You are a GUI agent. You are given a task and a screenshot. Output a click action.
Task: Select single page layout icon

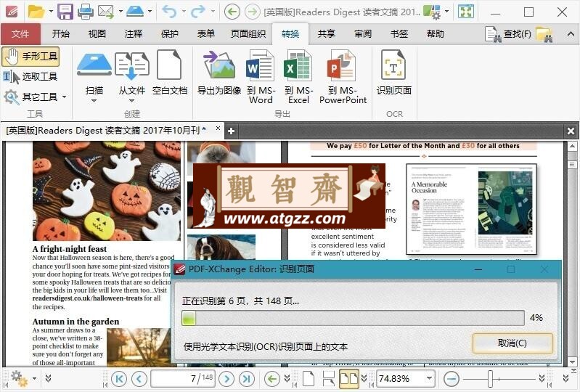pyautogui.click(x=309, y=379)
